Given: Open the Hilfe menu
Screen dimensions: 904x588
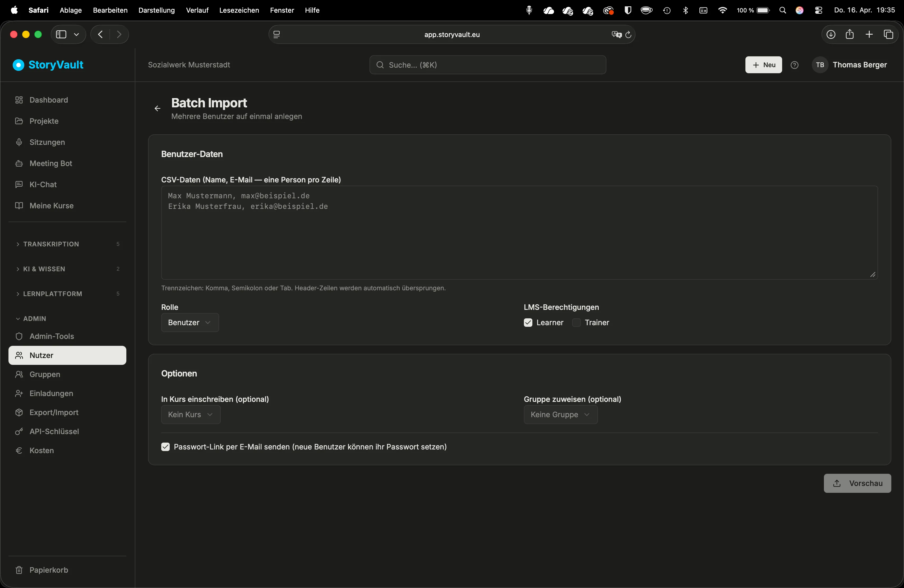Looking at the screenshot, I should click(312, 10).
